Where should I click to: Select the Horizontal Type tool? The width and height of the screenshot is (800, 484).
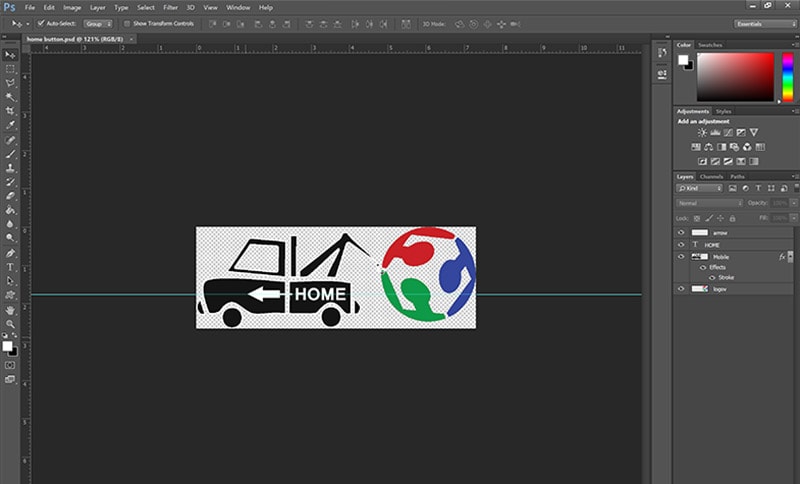[x=10, y=267]
